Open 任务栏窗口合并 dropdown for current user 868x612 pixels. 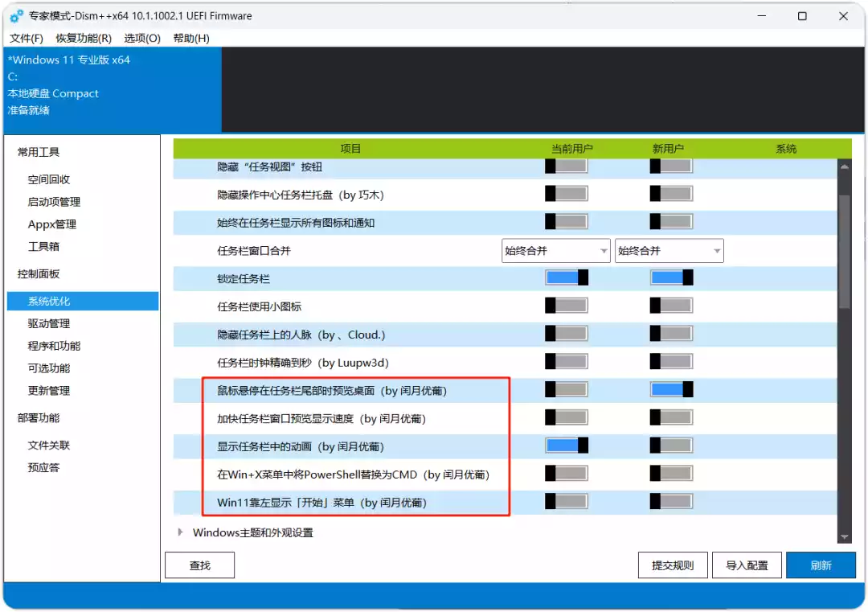coord(556,251)
